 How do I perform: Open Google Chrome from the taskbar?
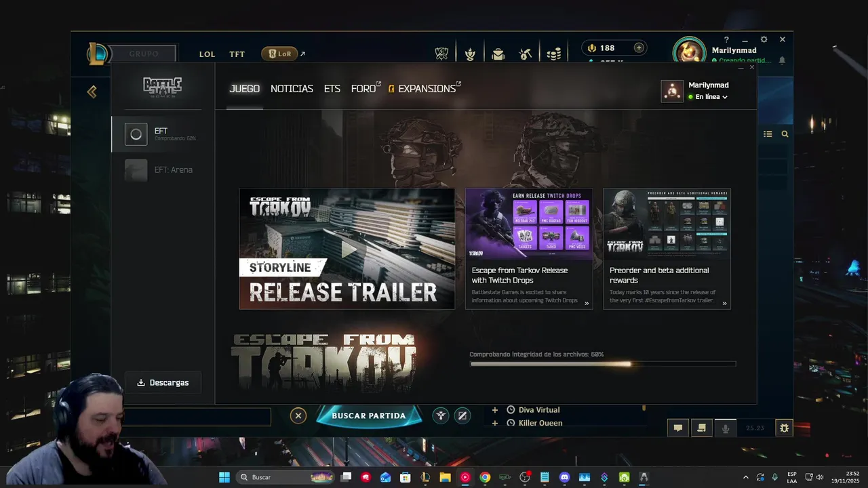pos(485,477)
